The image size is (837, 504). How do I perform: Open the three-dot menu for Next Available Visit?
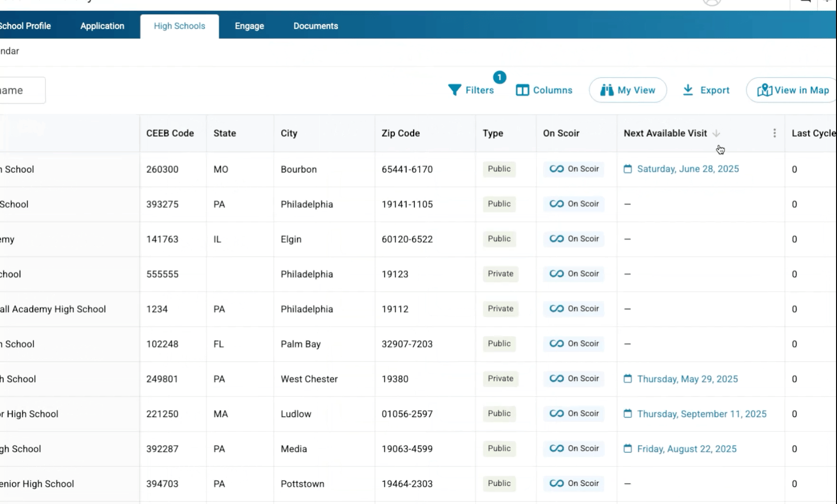click(x=774, y=133)
